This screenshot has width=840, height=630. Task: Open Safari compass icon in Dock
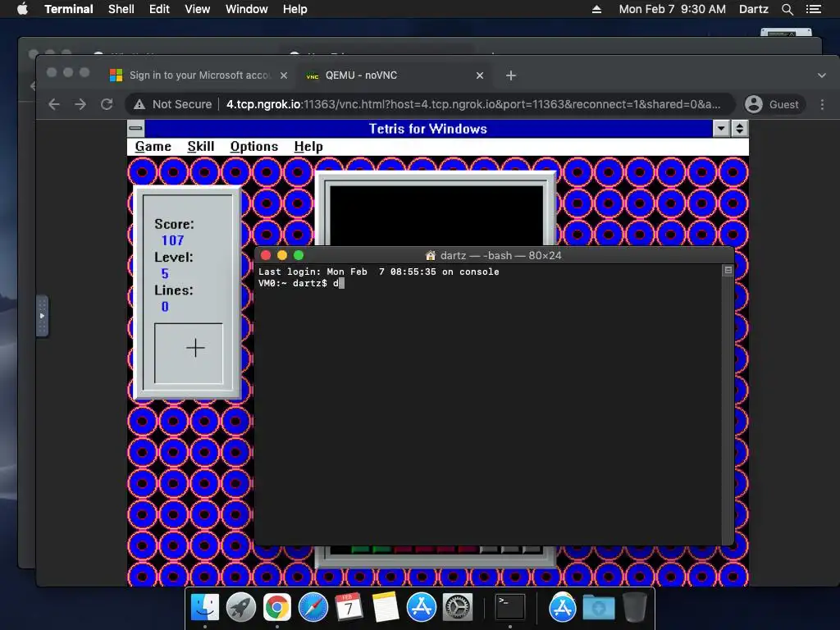point(313,608)
